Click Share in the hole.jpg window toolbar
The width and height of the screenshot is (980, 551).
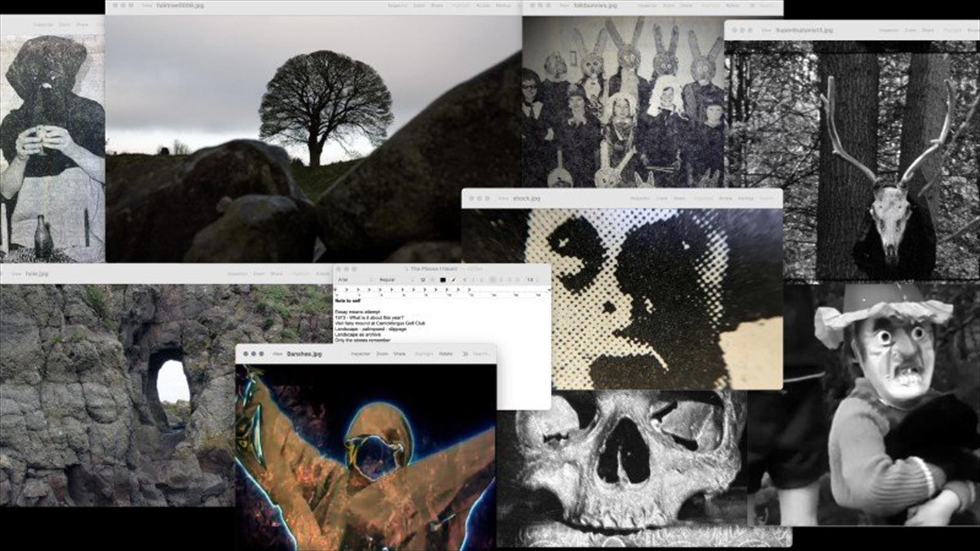tap(276, 274)
